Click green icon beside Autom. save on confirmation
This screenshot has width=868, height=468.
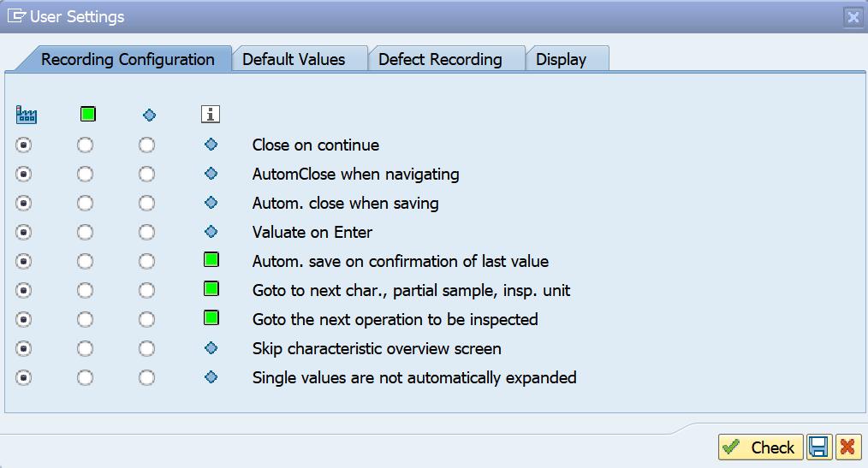(211, 259)
